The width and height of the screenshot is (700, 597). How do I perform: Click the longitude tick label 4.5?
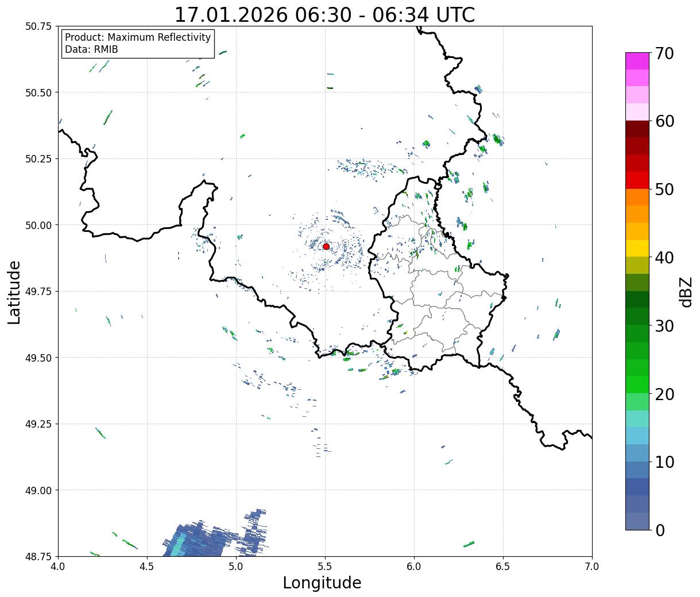point(147,567)
